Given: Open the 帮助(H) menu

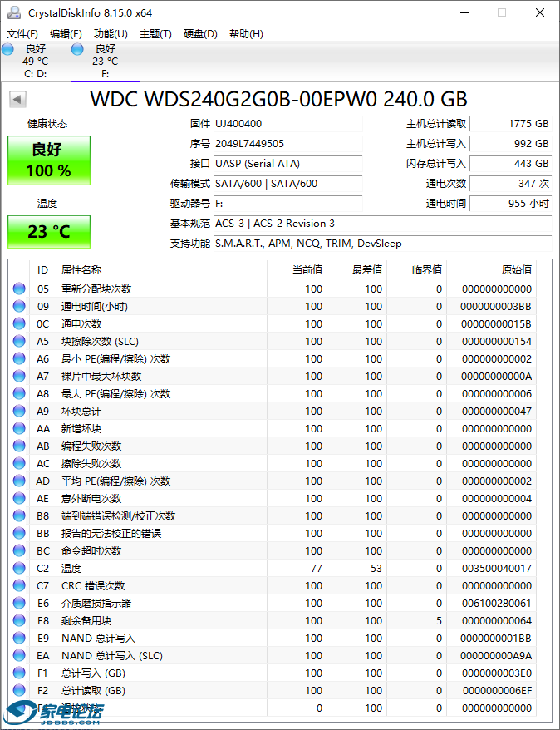Looking at the screenshot, I should click(x=246, y=34).
